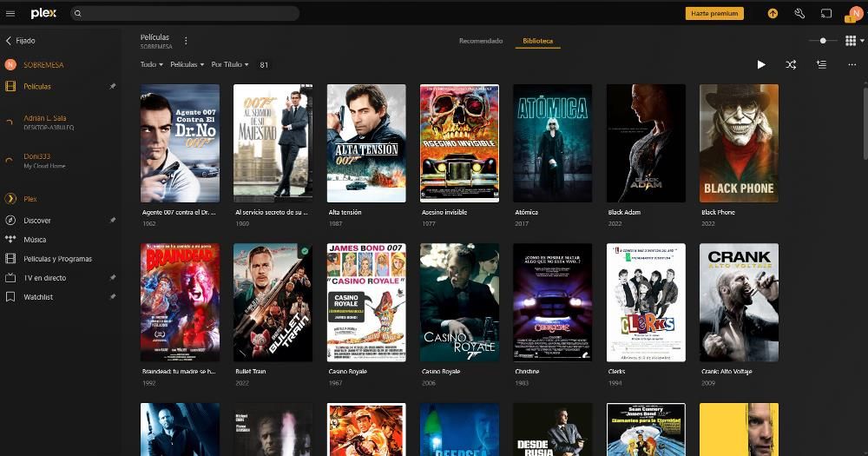The height and width of the screenshot is (456, 868).
Task: Open the Todo filter dropdown
Action: (x=152, y=65)
